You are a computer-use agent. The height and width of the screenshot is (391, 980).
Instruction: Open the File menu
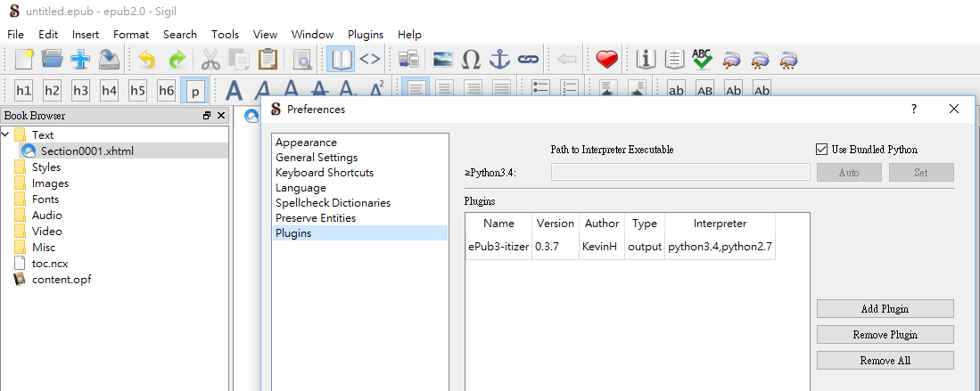tap(16, 35)
